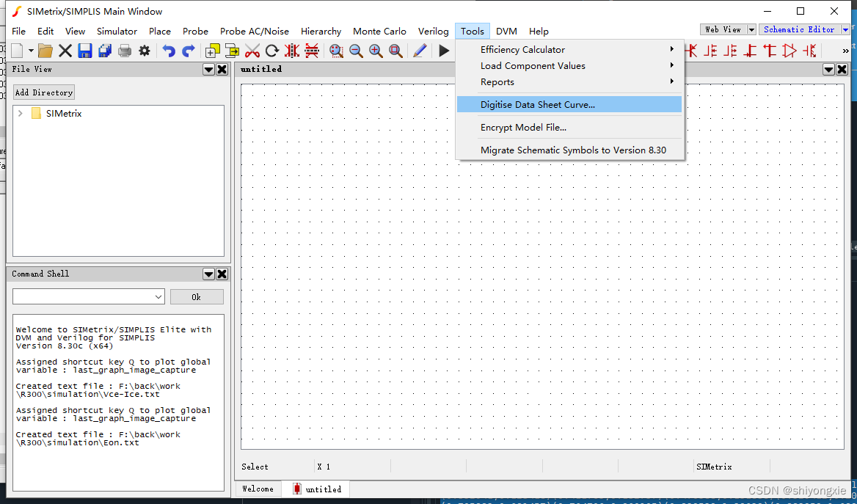Open the File View panel dropdown menu
The image size is (857, 504).
208,70
